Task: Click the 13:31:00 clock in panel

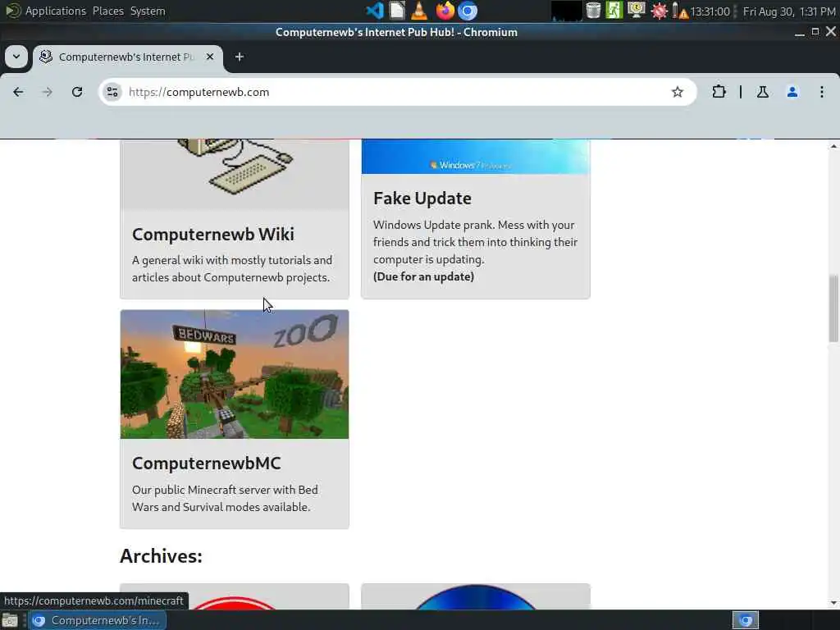Action: [x=710, y=11]
